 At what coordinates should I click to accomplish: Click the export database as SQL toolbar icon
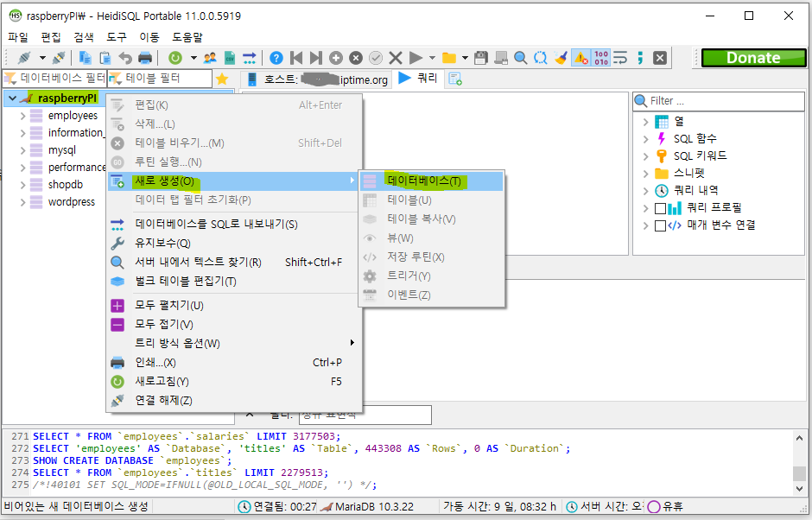250,58
